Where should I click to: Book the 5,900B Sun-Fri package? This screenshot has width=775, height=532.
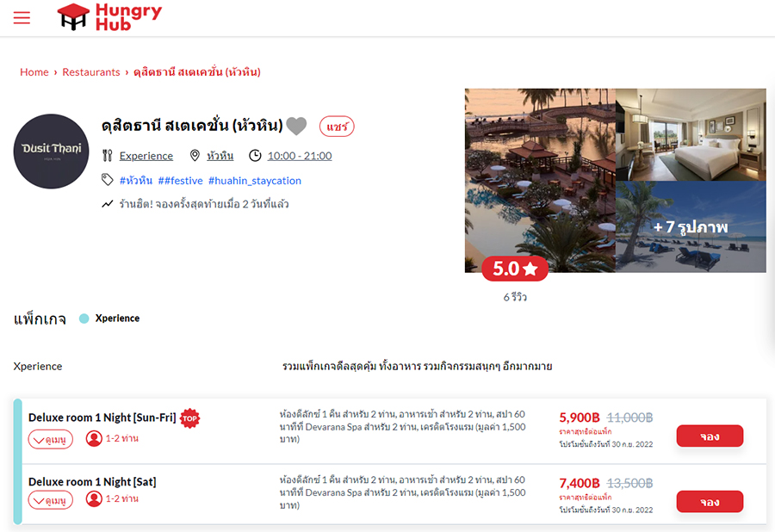coord(710,436)
